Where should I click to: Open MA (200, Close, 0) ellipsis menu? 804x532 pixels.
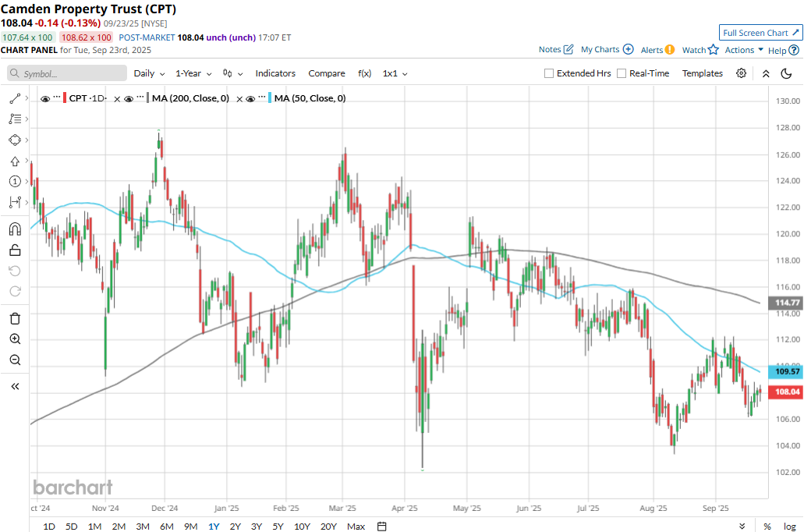point(140,97)
